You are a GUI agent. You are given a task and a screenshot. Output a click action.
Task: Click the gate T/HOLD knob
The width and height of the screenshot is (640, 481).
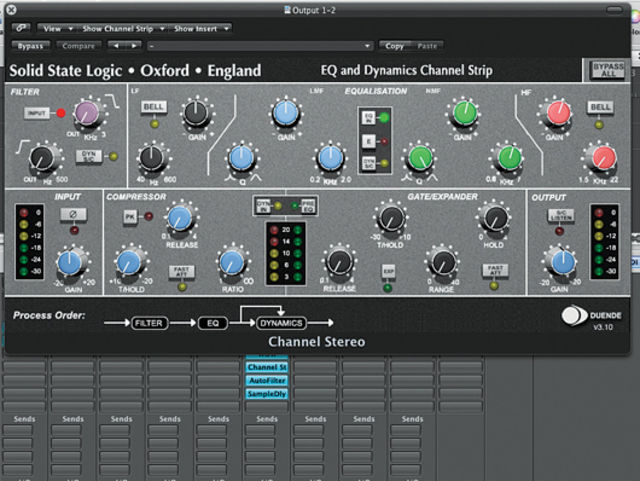[391, 218]
